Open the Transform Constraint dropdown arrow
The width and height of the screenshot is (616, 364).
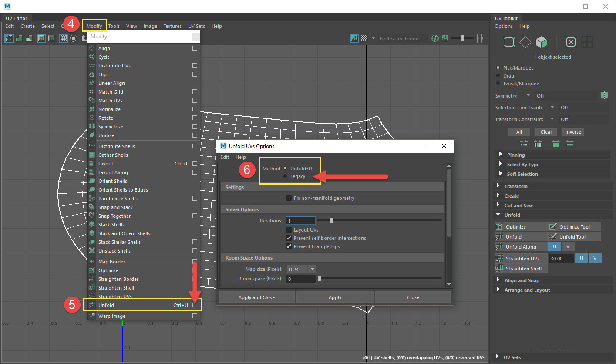pyautogui.click(x=552, y=119)
